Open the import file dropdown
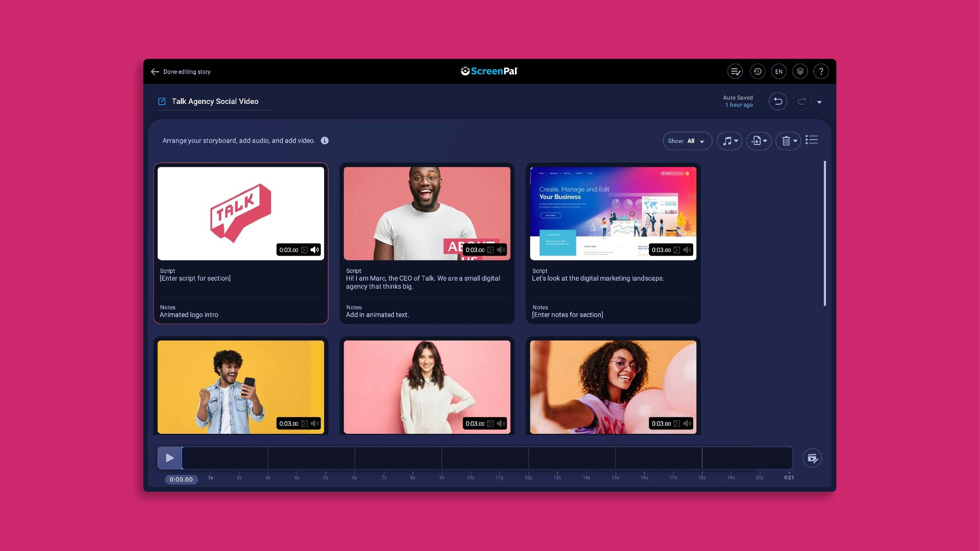Screen dimensions: 980x551 click(x=759, y=141)
